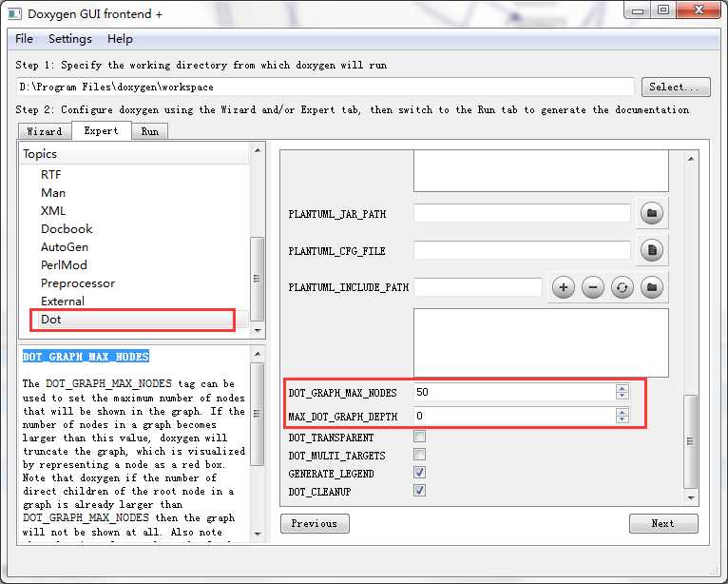The width and height of the screenshot is (728, 584).
Task: Select XML topic
Action: tap(53, 211)
